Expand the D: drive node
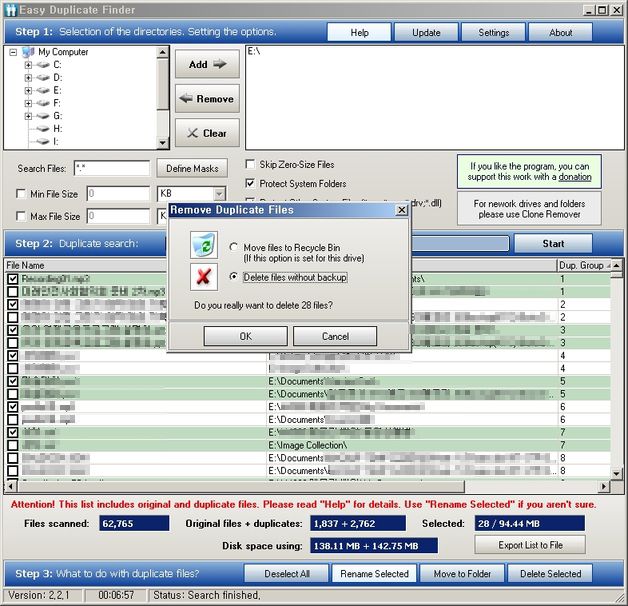 point(28,78)
